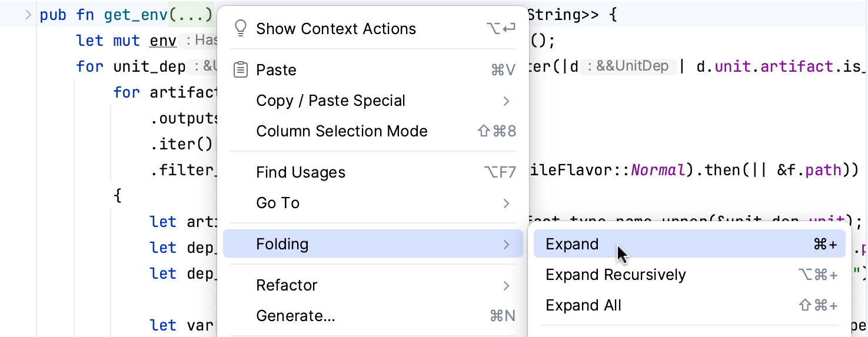Image resolution: width=868 pixels, height=337 pixels.
Task: Click Find Usages in the context menu
Action: pos(300,172)
